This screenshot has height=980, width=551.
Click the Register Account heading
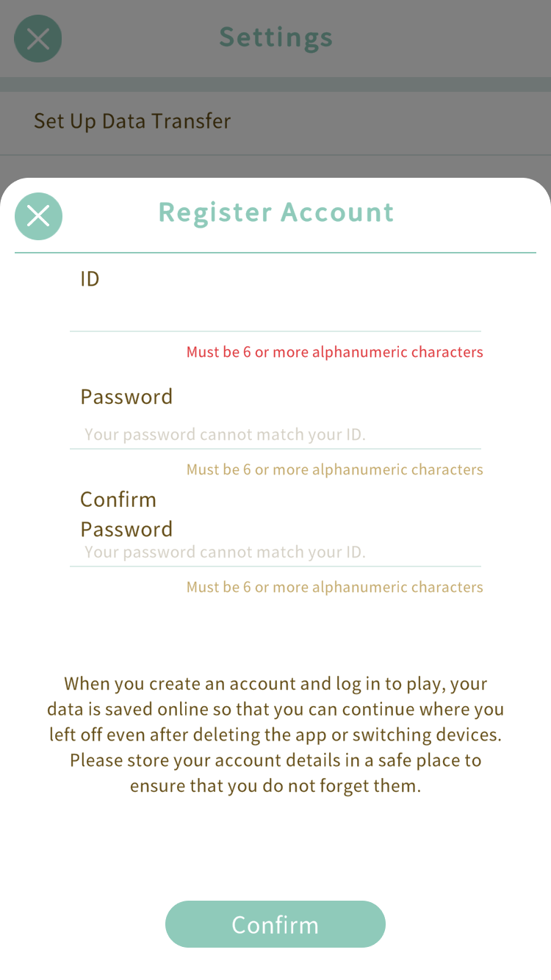(276, 212)
